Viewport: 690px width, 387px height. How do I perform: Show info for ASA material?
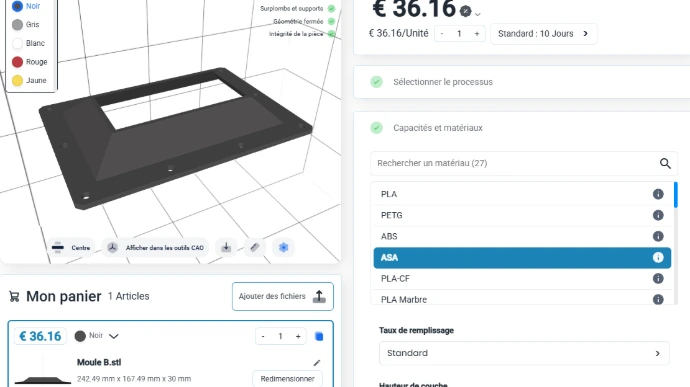point(658,258)
